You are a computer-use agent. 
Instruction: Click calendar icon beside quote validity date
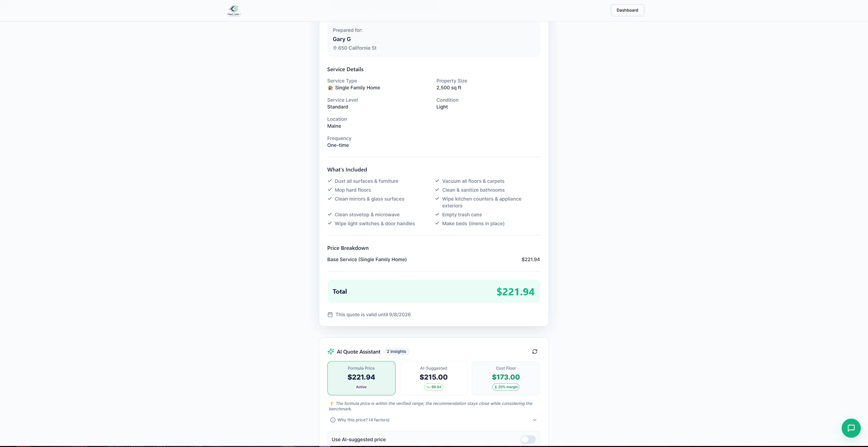(330, 315)
